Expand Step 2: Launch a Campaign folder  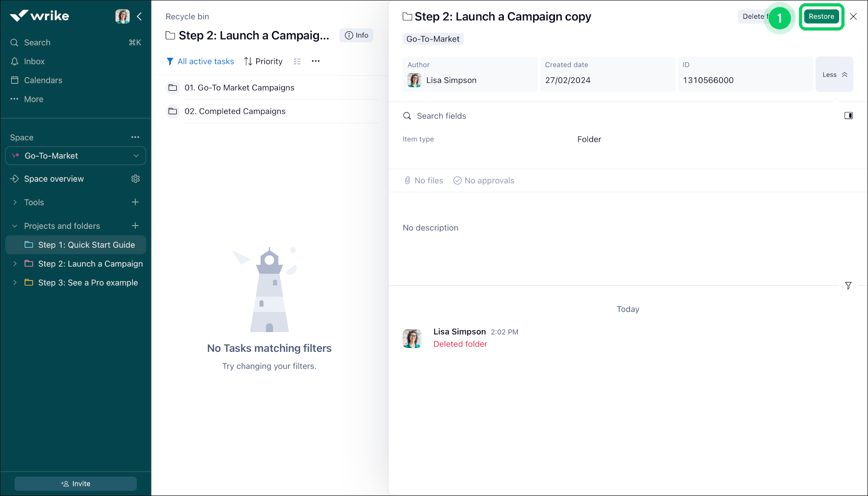point(15,264)
